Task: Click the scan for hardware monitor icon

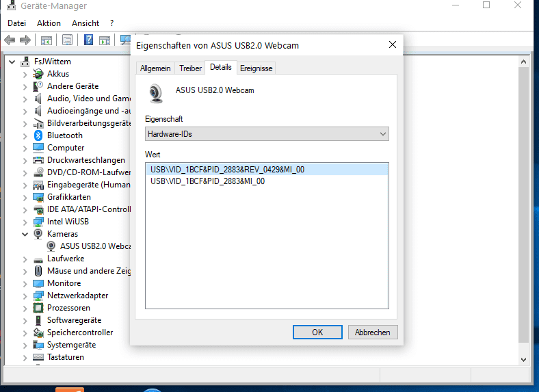Action: (x=125, y=40)
